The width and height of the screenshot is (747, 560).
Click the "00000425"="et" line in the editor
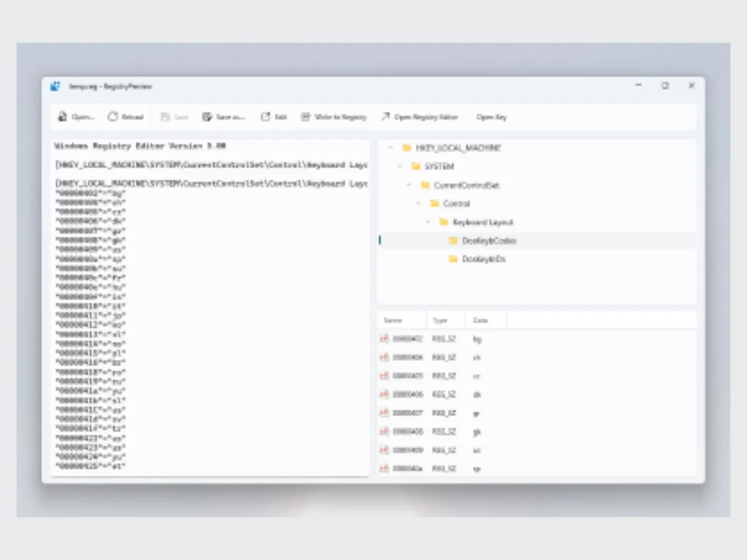pos(91,466)
